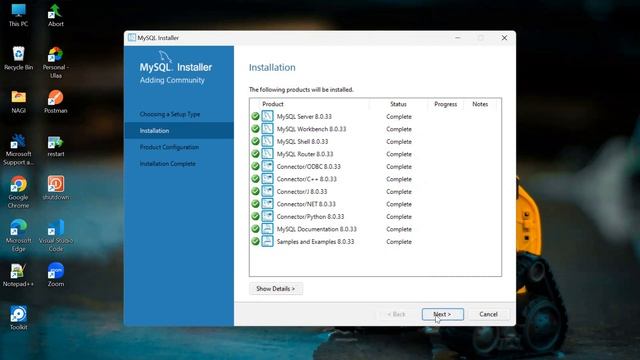Click green checkmark beside Connector/C++ 8.0.33

[x=256, y=179]
